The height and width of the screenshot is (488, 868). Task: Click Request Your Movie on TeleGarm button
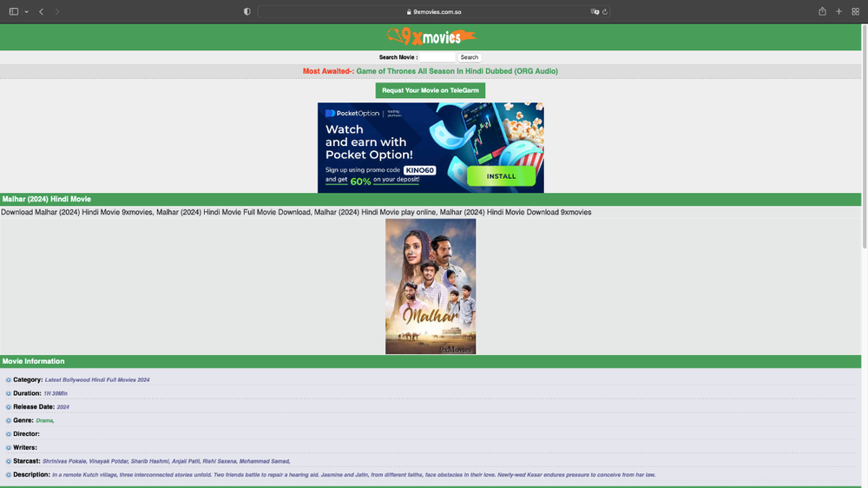pos(431,90)
